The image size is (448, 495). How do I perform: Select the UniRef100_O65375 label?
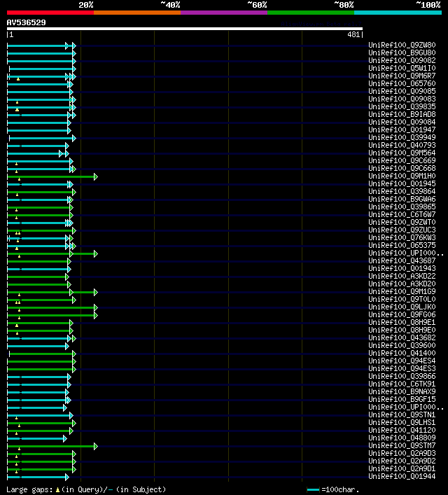click(x=402, y=245)
